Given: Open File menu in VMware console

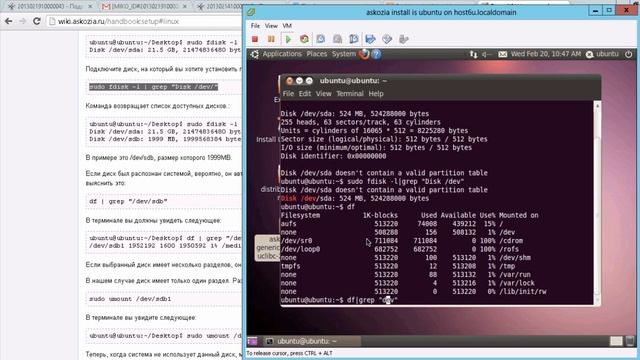Looking at the screenshot, I should (255, 26).
